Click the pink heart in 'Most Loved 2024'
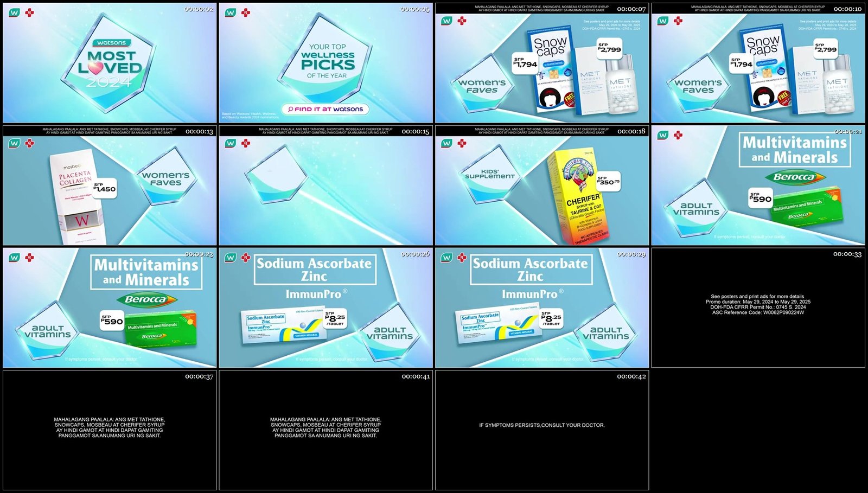This screenshot has width=868, height=493. pyautogui.click(x=95, y=68)
